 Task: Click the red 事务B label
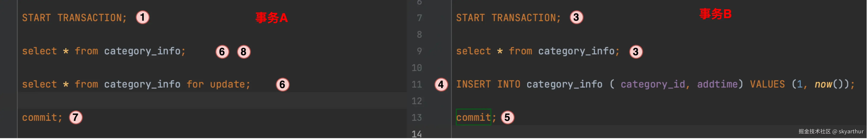(x=715, y=14)
